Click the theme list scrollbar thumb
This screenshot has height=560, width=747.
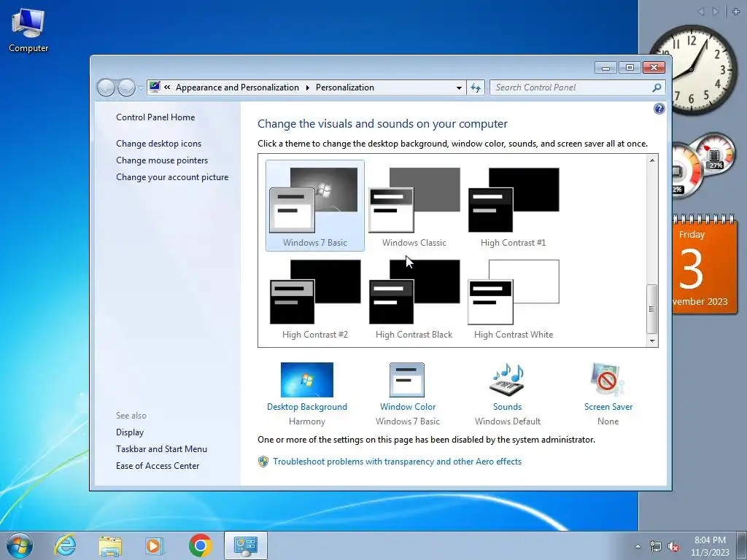pos(651,309)
